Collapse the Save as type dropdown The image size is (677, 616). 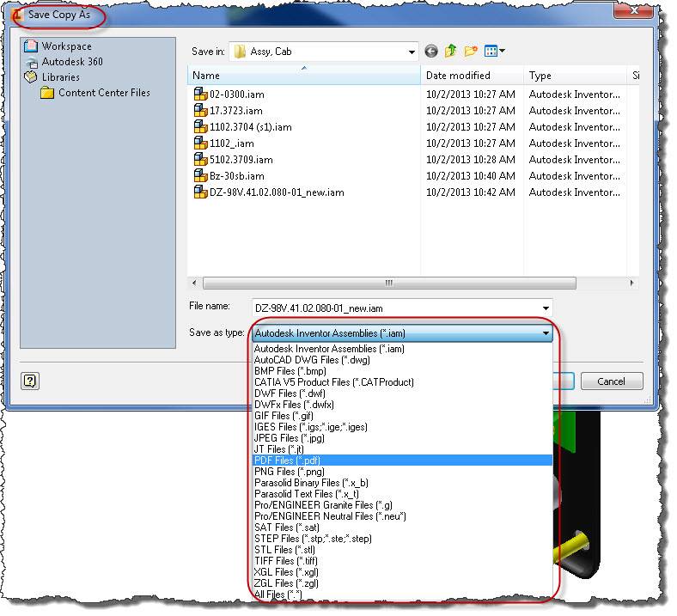[x=546, y=333]
